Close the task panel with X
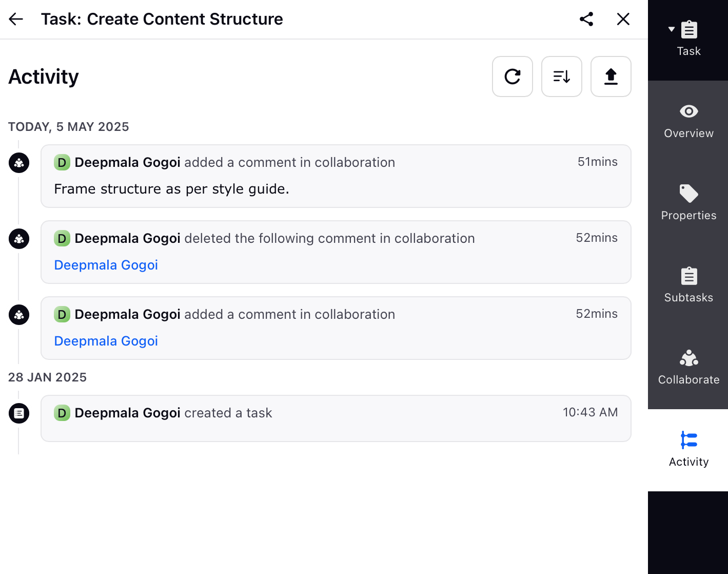 coord(623,19)
